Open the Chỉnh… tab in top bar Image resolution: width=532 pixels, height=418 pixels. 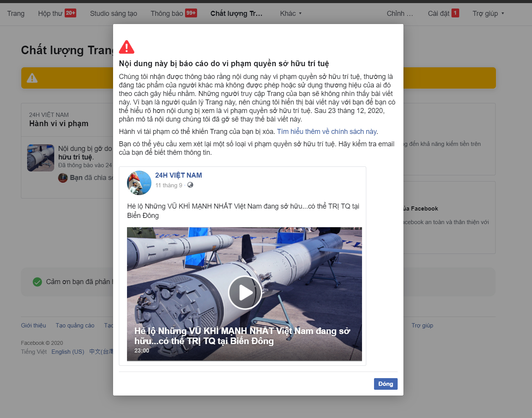point(400,14)
